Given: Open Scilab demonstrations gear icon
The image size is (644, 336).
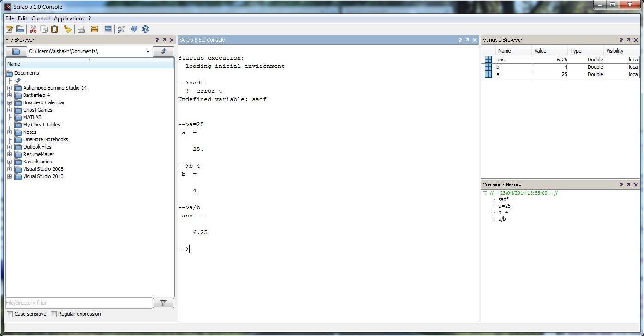Looking at the screenshot, I should [x=134, y=29].
